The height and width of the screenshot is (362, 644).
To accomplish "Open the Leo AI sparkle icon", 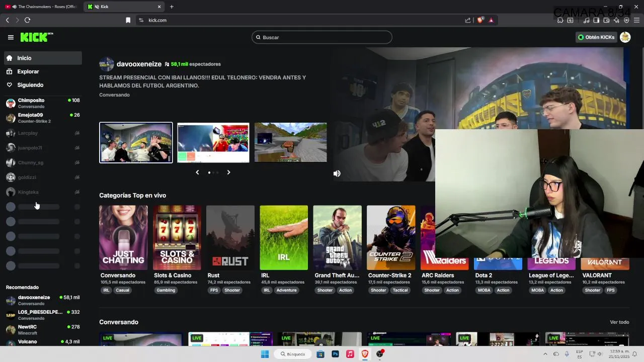I will click(616, 20).
